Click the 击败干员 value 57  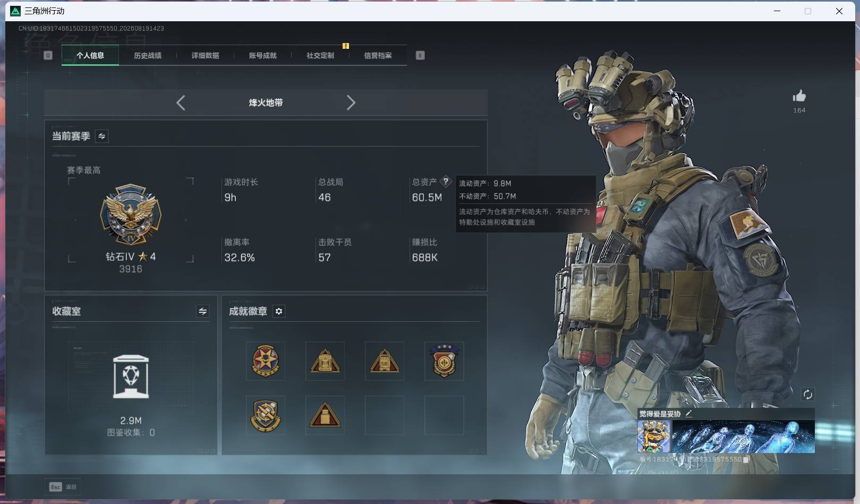pos(325,258)
